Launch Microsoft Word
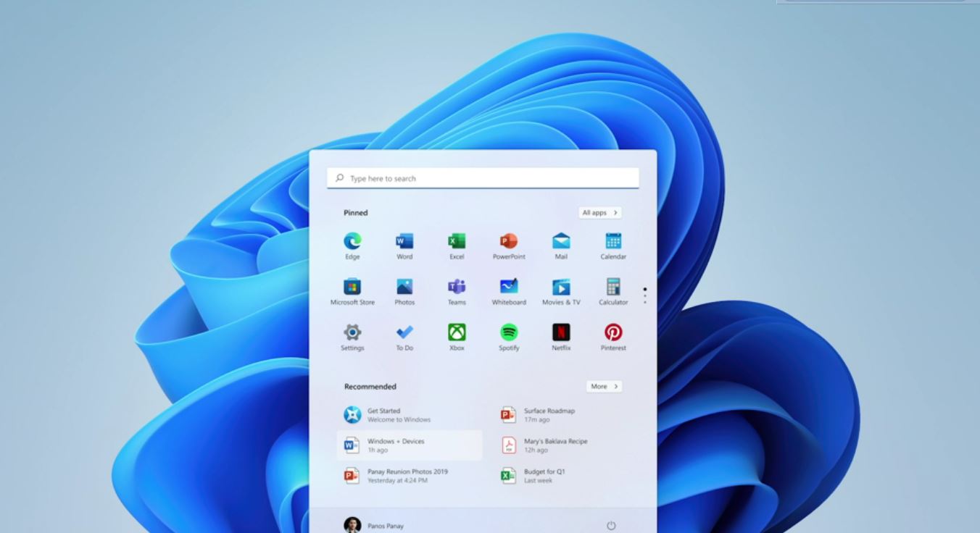Screen dimensions: 980x533 coord(404,240)
